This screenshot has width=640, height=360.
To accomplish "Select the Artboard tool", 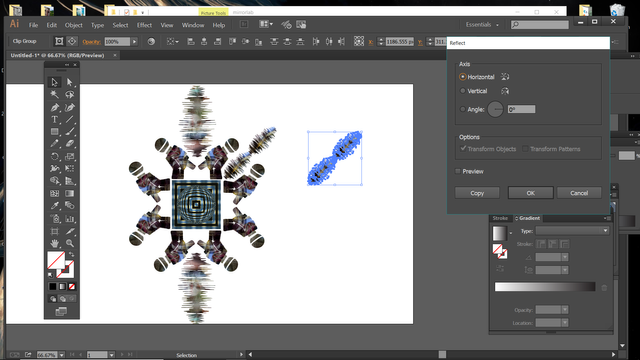I will [x=54, y=231].
